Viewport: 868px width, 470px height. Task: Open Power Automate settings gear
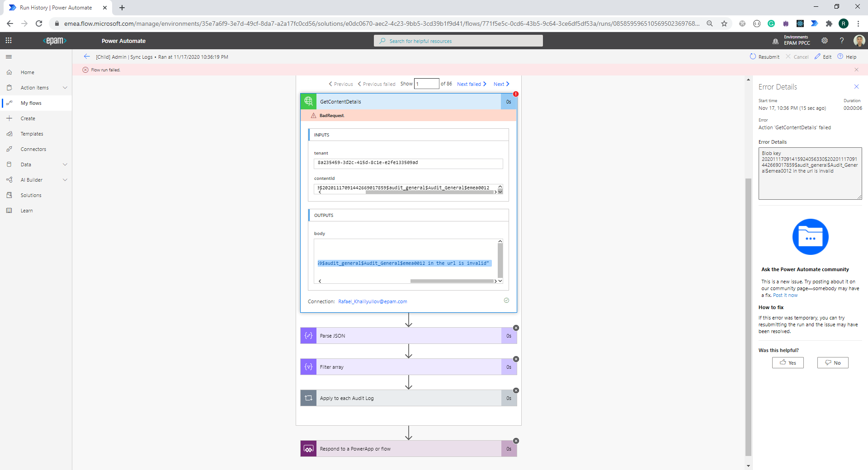(824, 40)
